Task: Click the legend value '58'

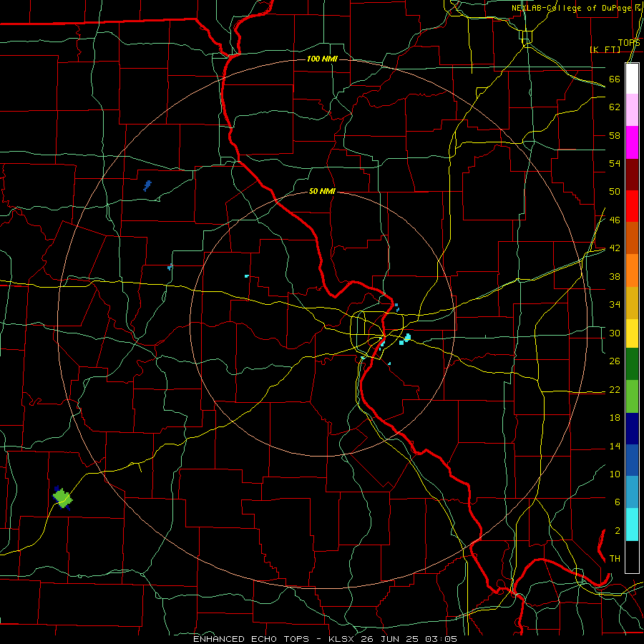Action: (x=615, y=136)
